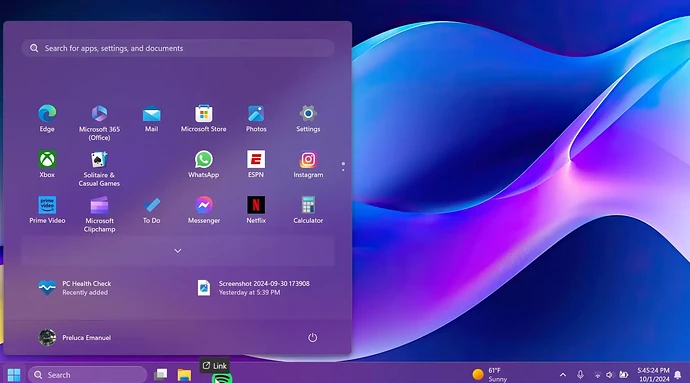Screen dimensions: 690x383
Task: Open Prime Video app
Action: coord(47,210)
